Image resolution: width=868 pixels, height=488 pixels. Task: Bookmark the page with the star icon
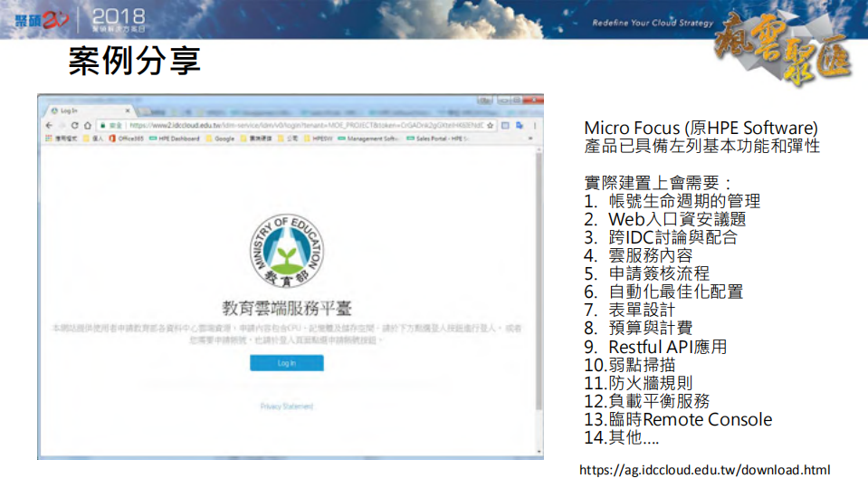490,126
